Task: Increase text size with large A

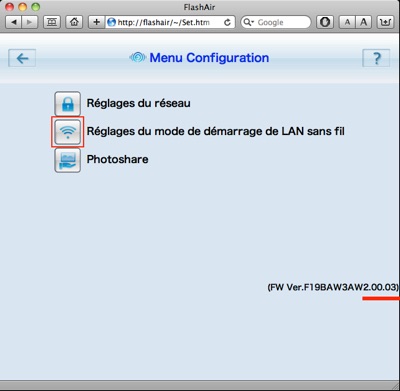Action: (363, 22)
